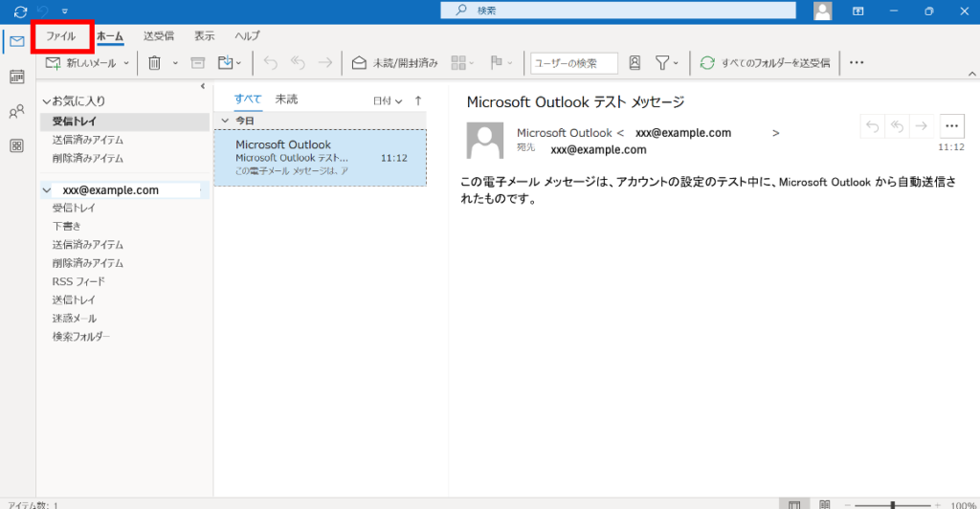Open the People contacts icon

pyautogui.click(x=16, y=112)
